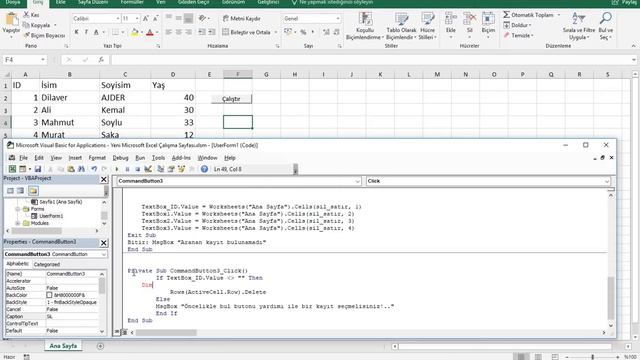The height and width of the screenshot is (360, 640).
Task: Click the Undo icon in VBA toolbar
Action: [x=94, y=169]
